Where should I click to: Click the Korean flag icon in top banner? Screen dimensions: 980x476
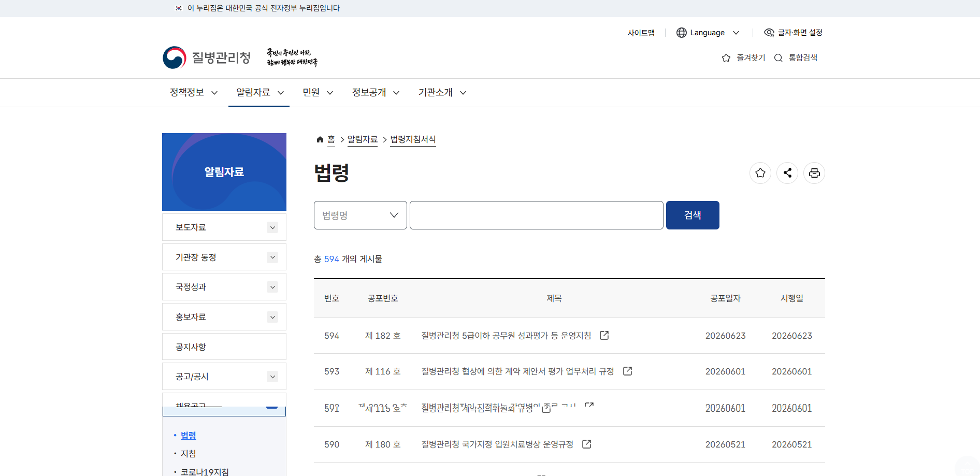click(179, 8)
